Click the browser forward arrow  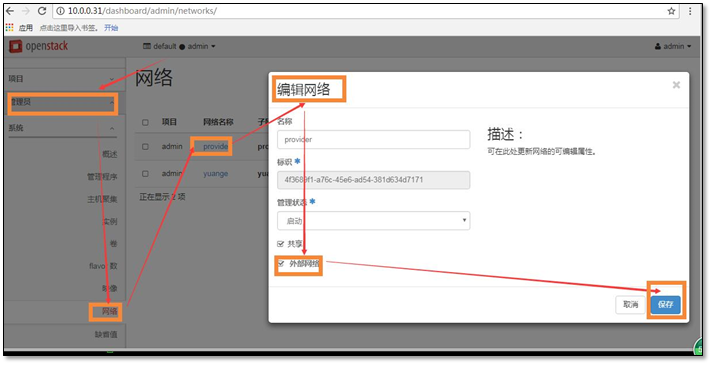tap(26, 11)
